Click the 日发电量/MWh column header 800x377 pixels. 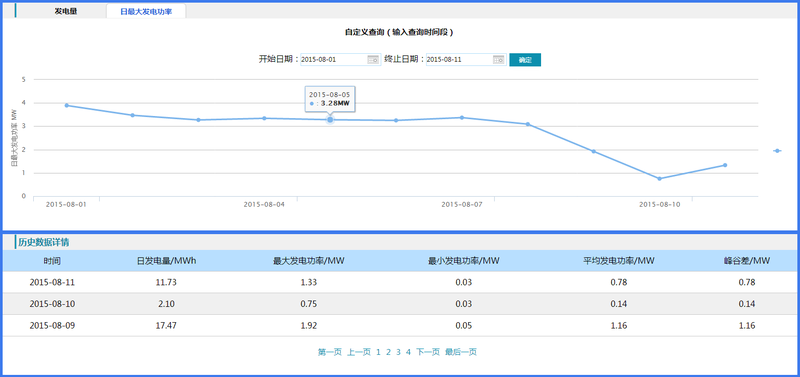click(166, 261)
